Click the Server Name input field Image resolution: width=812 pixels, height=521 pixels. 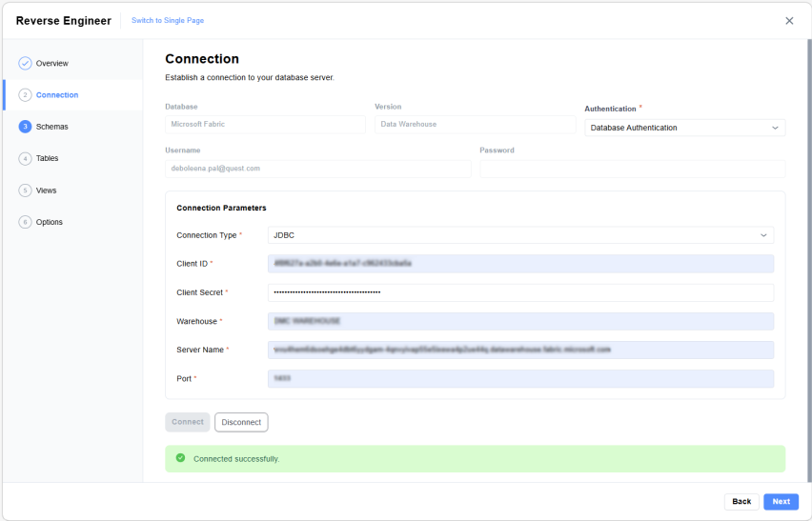coord(520,350)
